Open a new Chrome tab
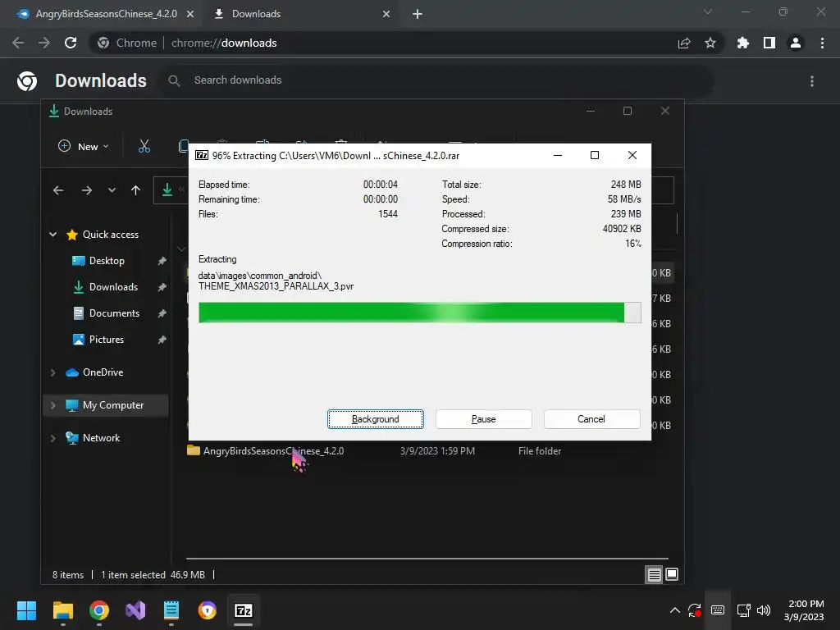This screenshot has width=840, height=630. click(418, 14)
